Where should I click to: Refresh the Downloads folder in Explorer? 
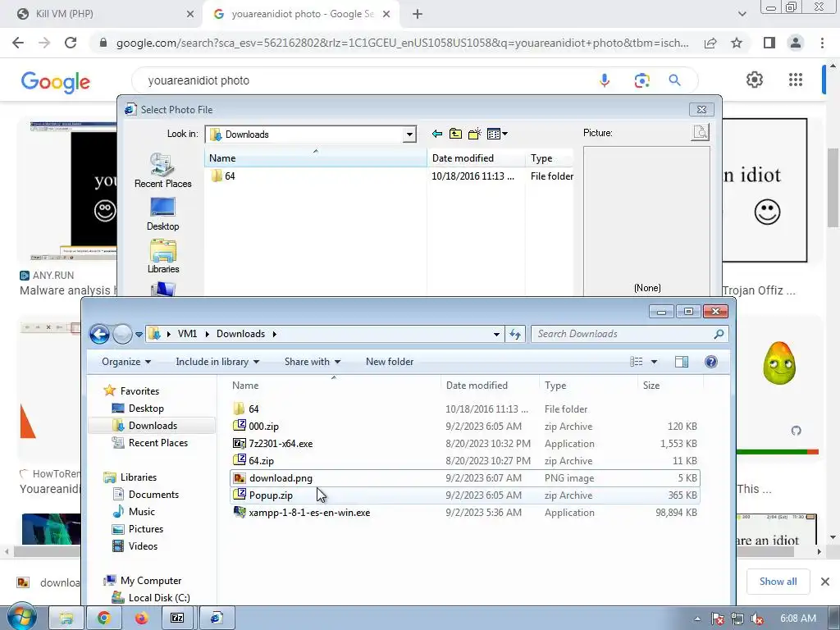[x=515, y=335]
